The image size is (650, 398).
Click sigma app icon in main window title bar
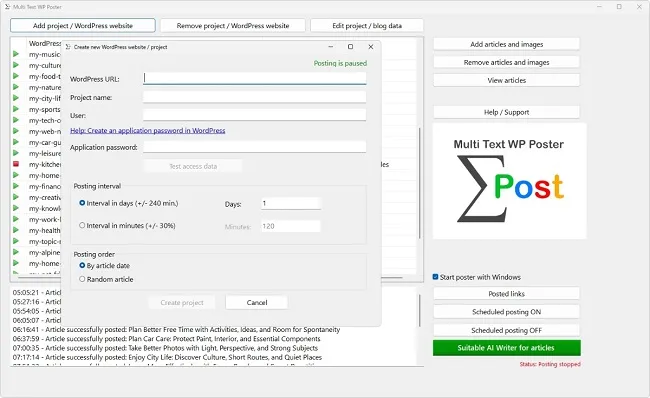pyautogui.click(x=7, y=7)
